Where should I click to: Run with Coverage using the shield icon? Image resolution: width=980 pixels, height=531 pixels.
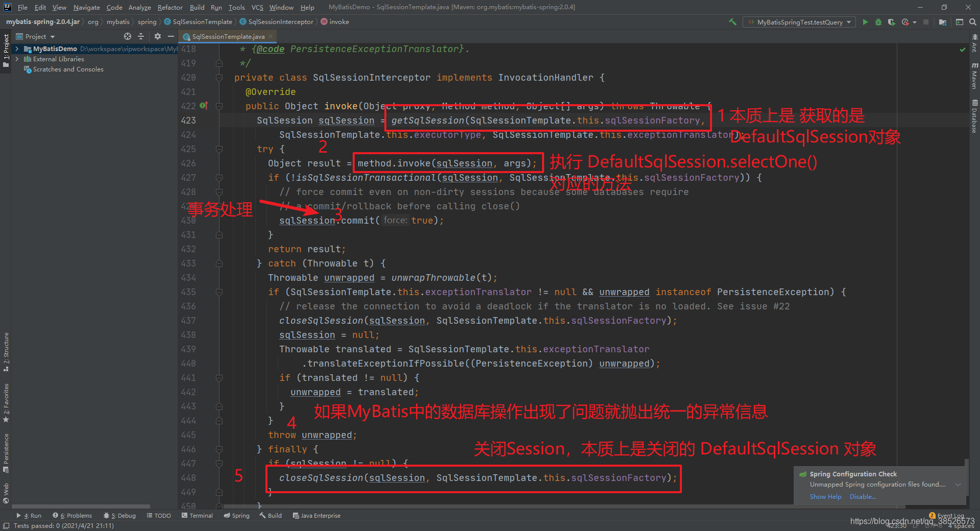tap(891, 22)
